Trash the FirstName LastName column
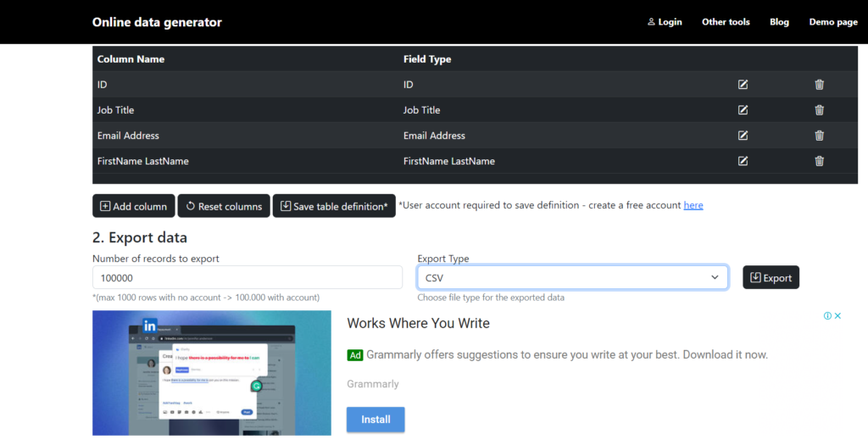Viewport: 868px width, 440px height. point(819,161)
